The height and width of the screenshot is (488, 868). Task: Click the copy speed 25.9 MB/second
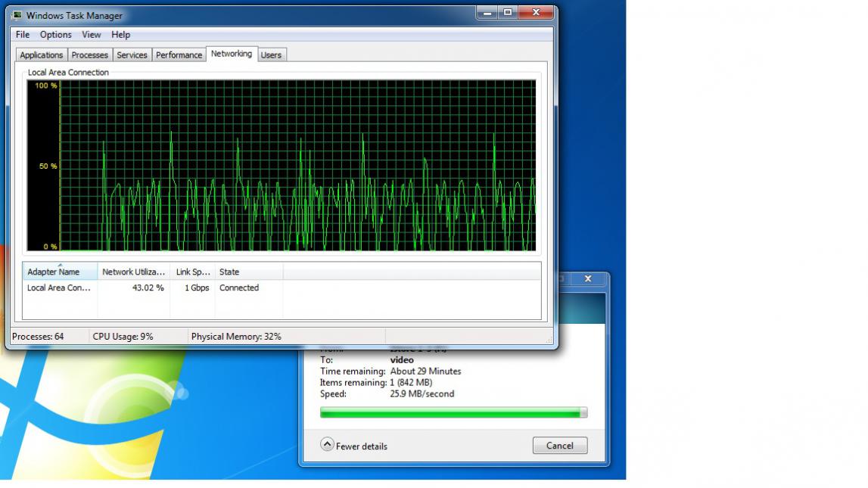click(422, 394)
